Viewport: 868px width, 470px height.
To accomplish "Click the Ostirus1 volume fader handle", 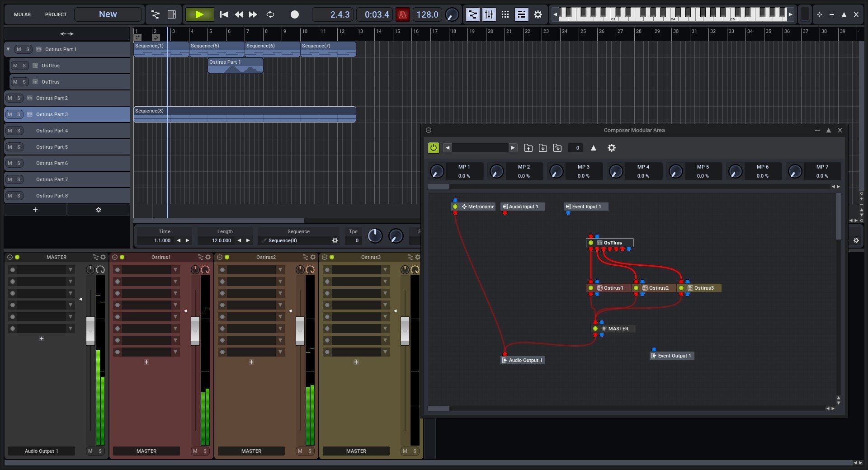I will click(195, 331).
